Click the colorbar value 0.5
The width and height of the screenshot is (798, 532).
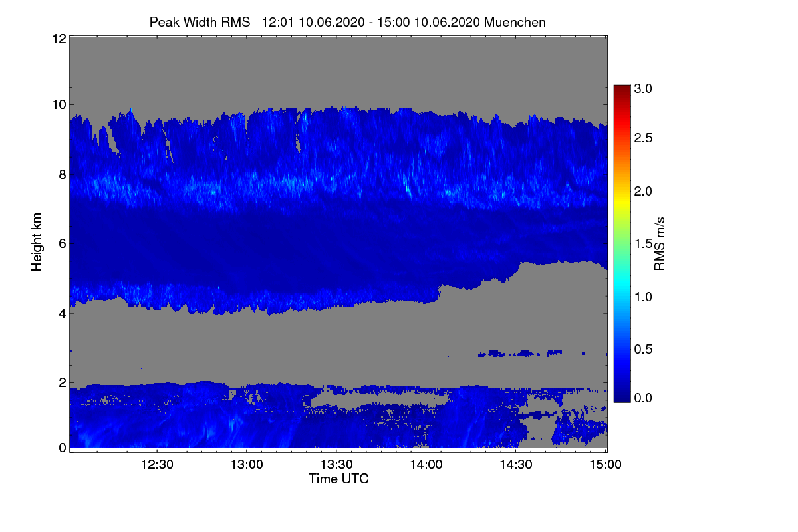[644, 349]
